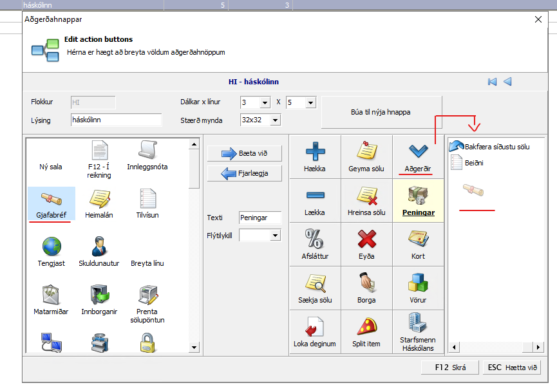Screen dimensions: 557x392
Task: Click the Lýsing description text field
Action: click(116, 120)
